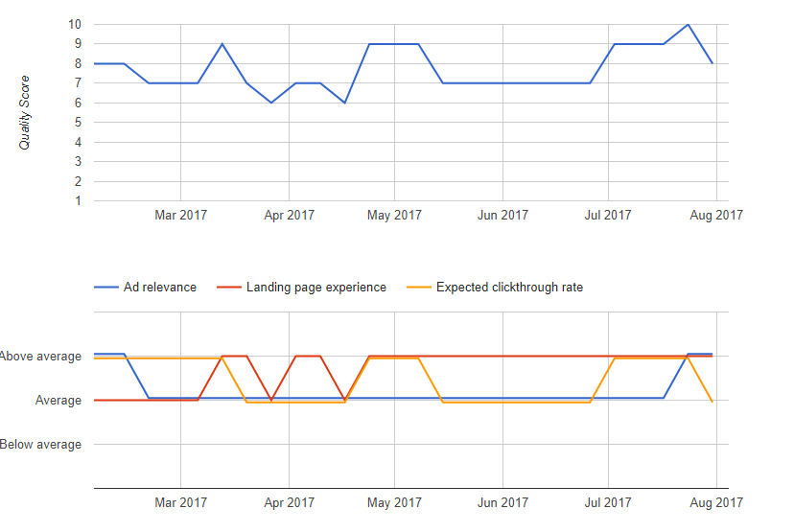Toggle the Expected clickthrough rate legend entry
The width and height of the screenshot is (794, 532).
[x=508, y=287]
